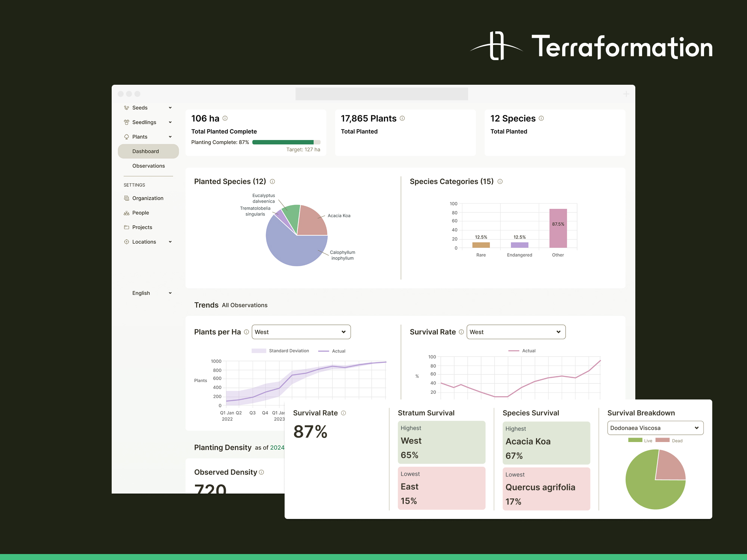Click the info icon beside Survival Rate 87%
The image size is (747, 560).
point(343,413)
